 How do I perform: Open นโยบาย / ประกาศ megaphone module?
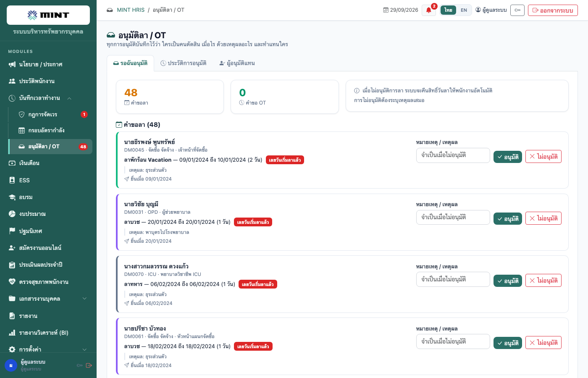(x=48, y=64)
